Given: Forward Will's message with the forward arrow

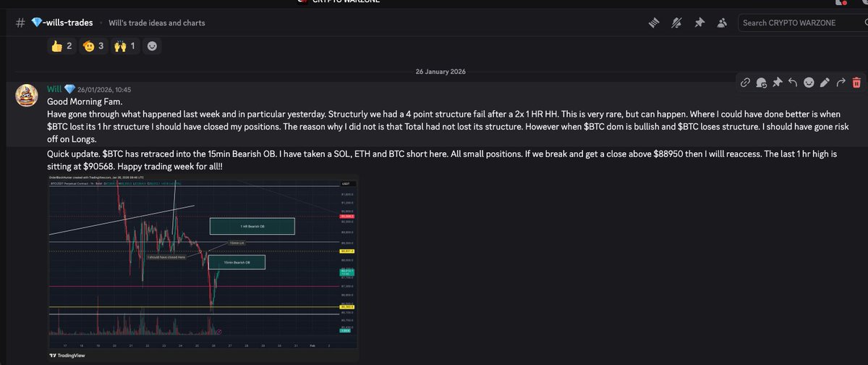Looking at the screenshot, I should click(x=841, y=83).
